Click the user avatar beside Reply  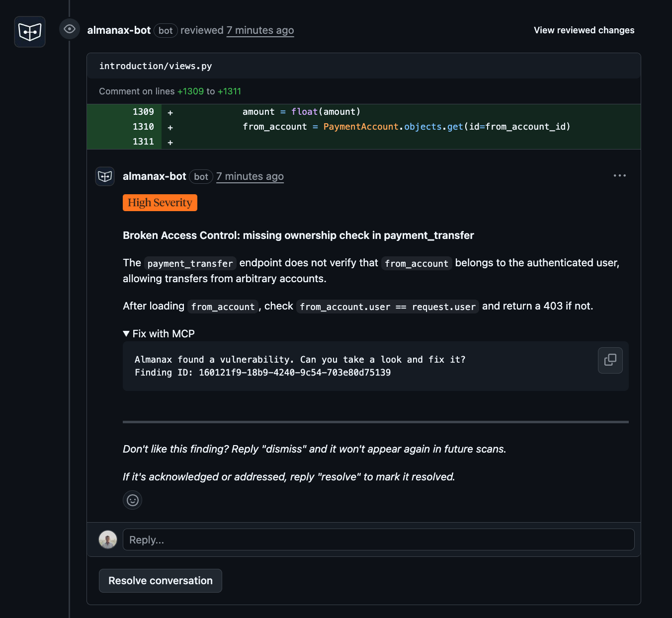[108, 540]
